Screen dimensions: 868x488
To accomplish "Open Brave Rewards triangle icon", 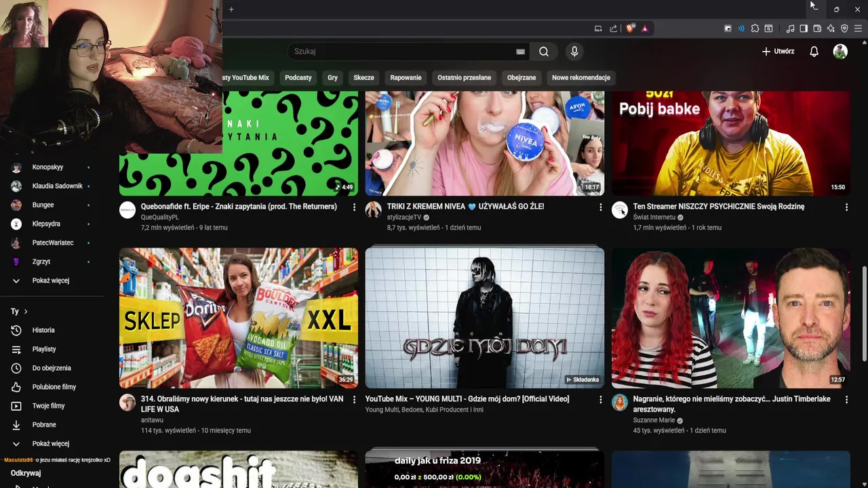I will (644, 28).
